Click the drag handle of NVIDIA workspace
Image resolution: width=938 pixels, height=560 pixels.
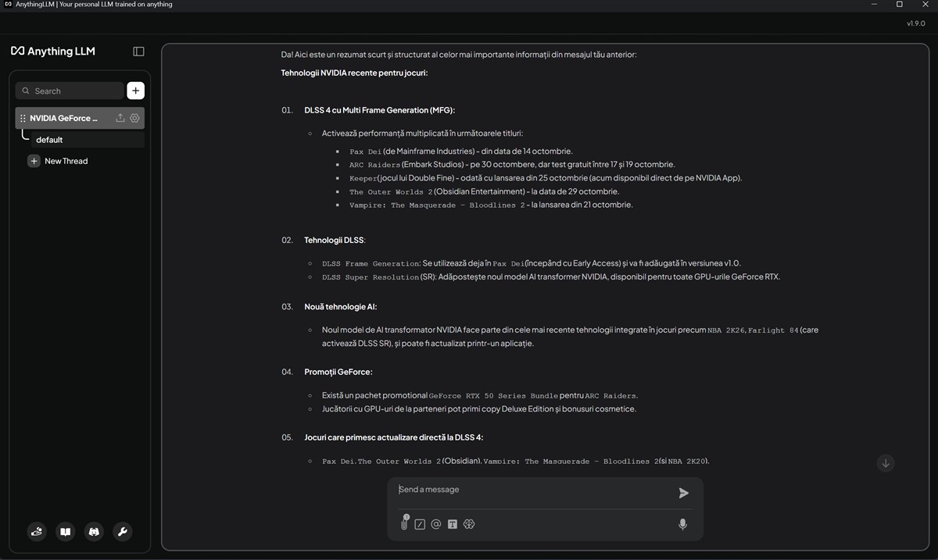click(x=23, y=119)
